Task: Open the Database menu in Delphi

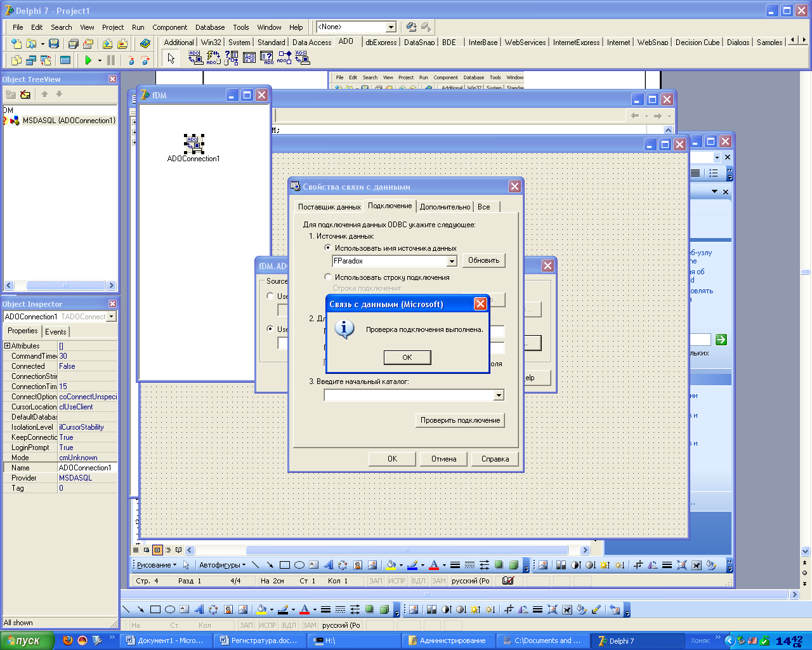Action: coord(210,27)
